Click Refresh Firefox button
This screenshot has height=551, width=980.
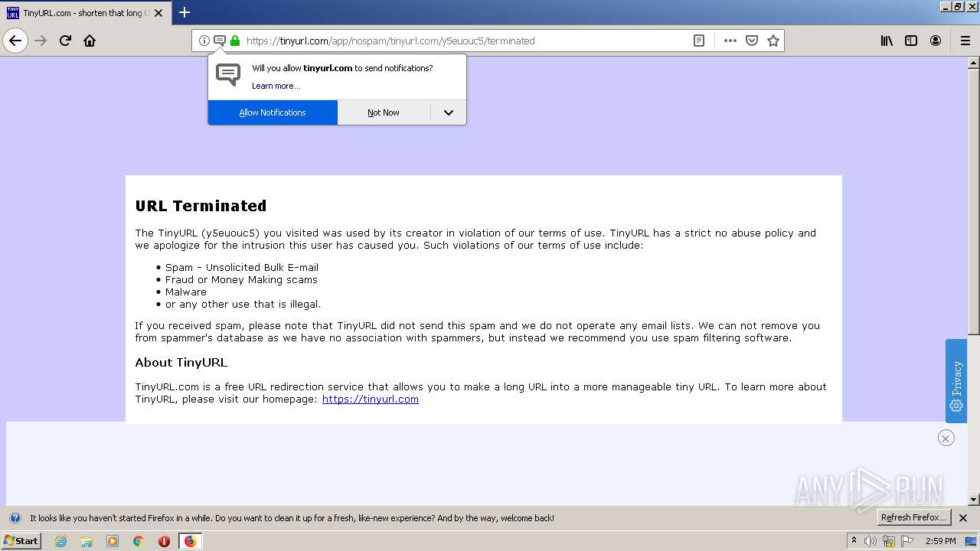click(x=914, y=517)
